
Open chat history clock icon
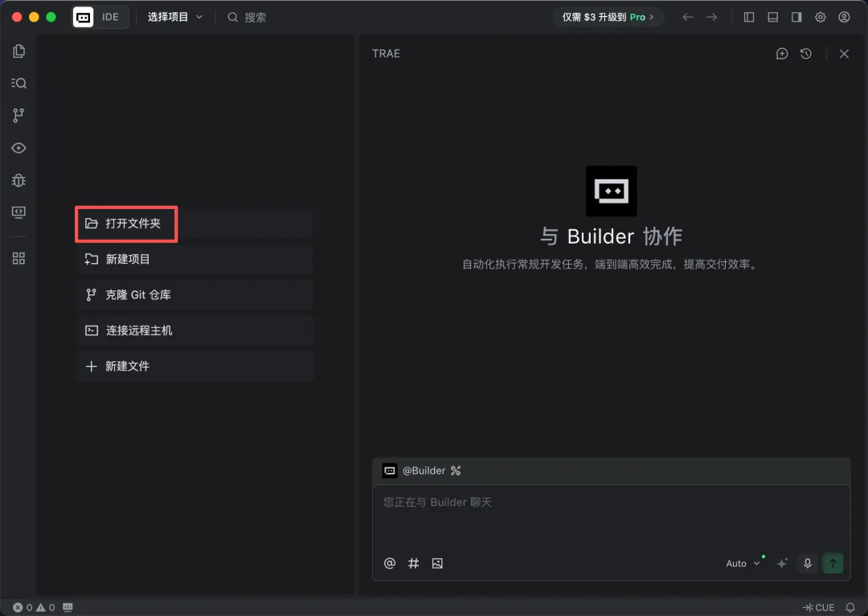tap(806, 54)
